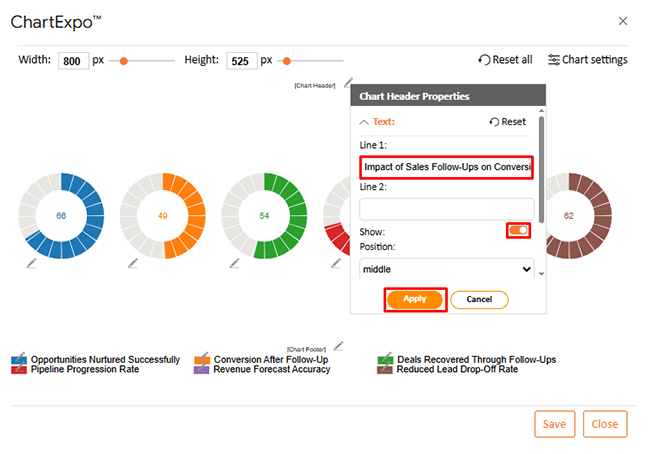Toggle the Show header switch
Image resolution: width=650 pixels, height=454 pixels.
(519, 231)
